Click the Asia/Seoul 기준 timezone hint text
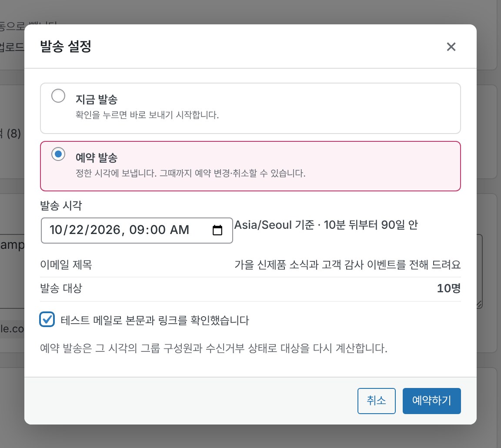 326,225
